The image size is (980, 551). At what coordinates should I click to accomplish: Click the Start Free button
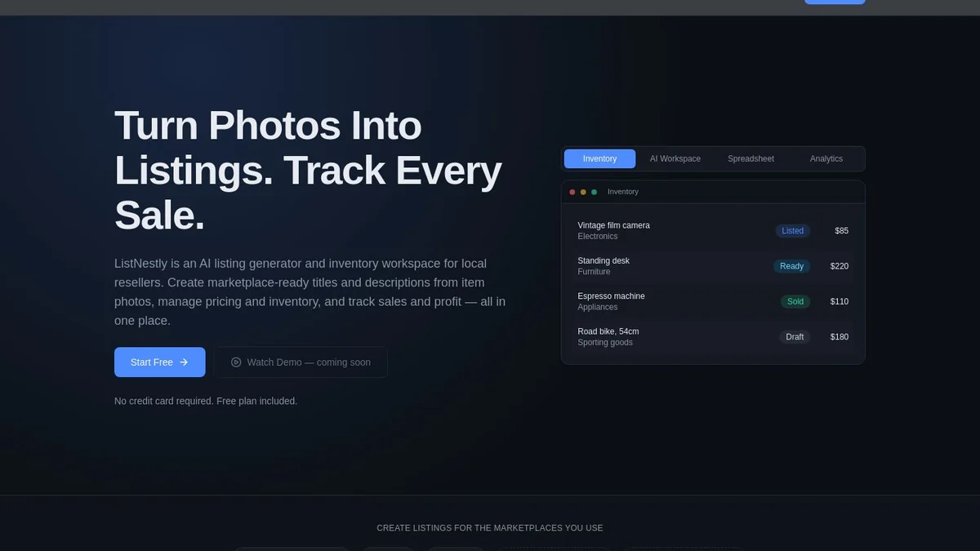click(159, 362)
